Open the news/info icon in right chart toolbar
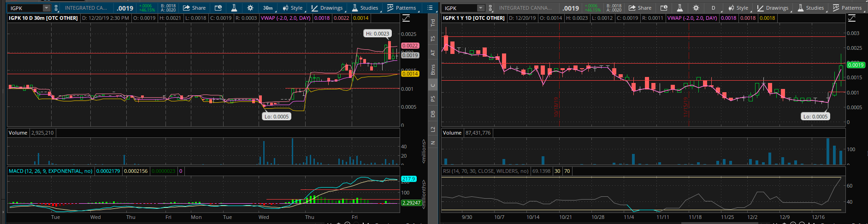Image resolution: width=868 pixels, height=224 pixels. tap(664, 8)
